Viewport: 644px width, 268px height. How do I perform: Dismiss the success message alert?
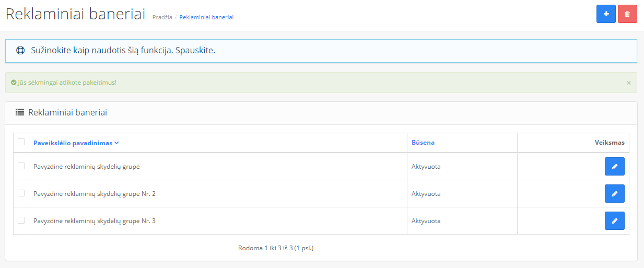click(628, 83)
